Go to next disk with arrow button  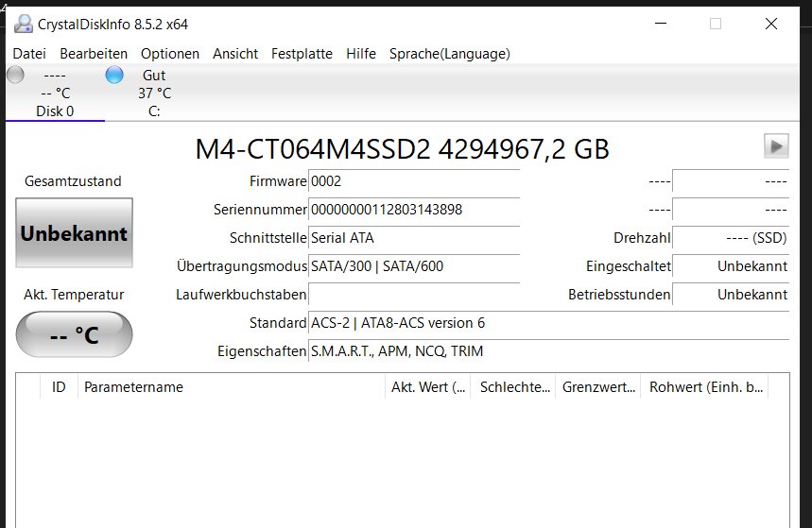point(776,146)
